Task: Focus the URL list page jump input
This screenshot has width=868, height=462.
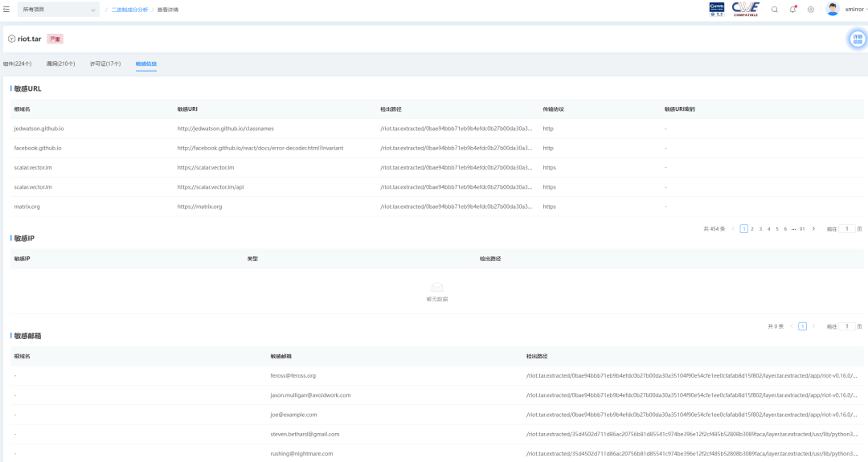Action: (847, 228)
